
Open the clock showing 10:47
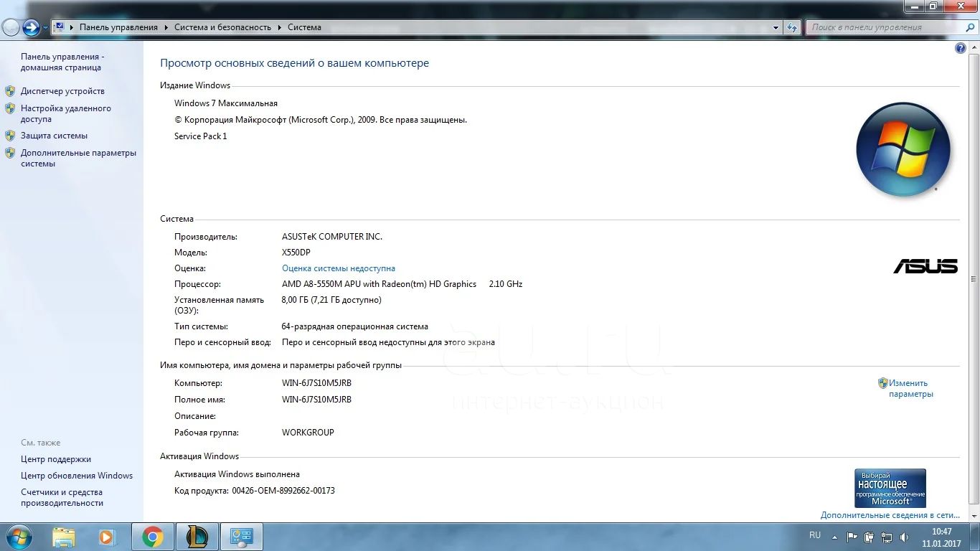pos(941,537)
